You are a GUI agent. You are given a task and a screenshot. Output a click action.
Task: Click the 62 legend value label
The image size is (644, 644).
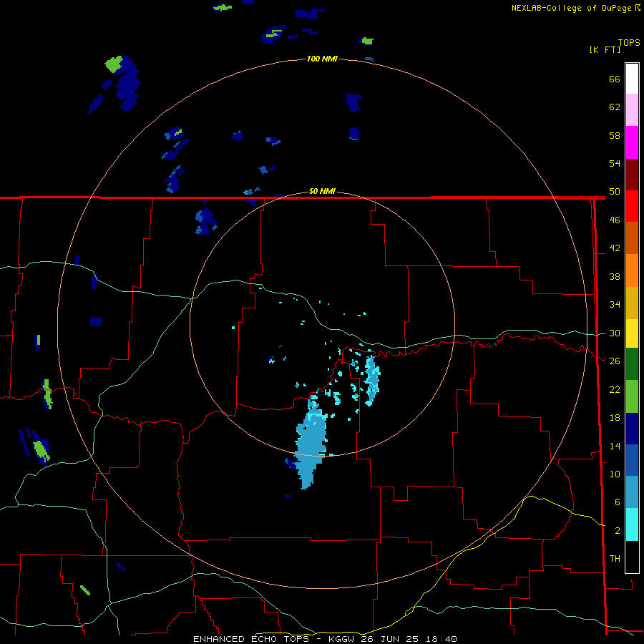pyautogui.click(x=615, y=107)
